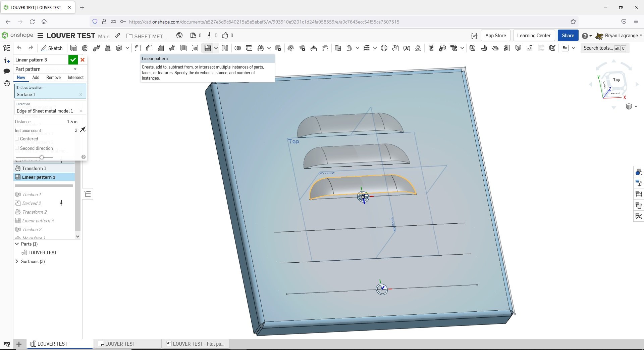Collapse the Parts (1) section
This screenshot has height=350, width=644.
[x=17, y=244]
